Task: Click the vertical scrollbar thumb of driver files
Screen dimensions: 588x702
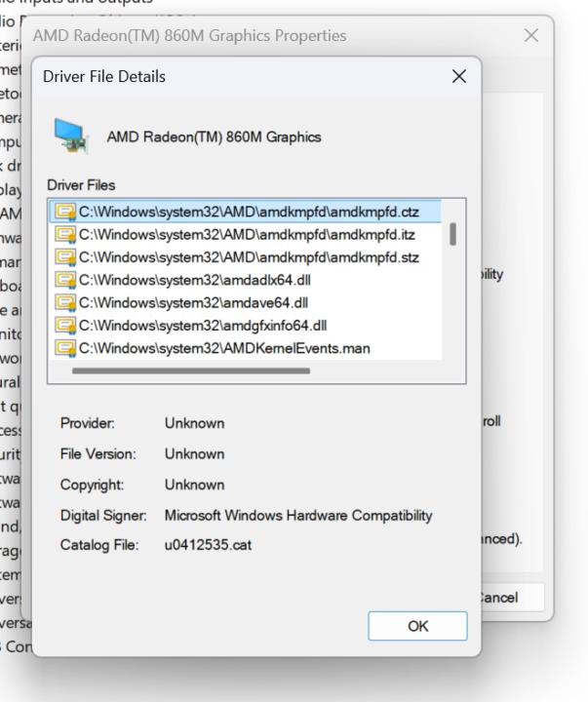Action: pyautogui.click(x=453, y=234)
